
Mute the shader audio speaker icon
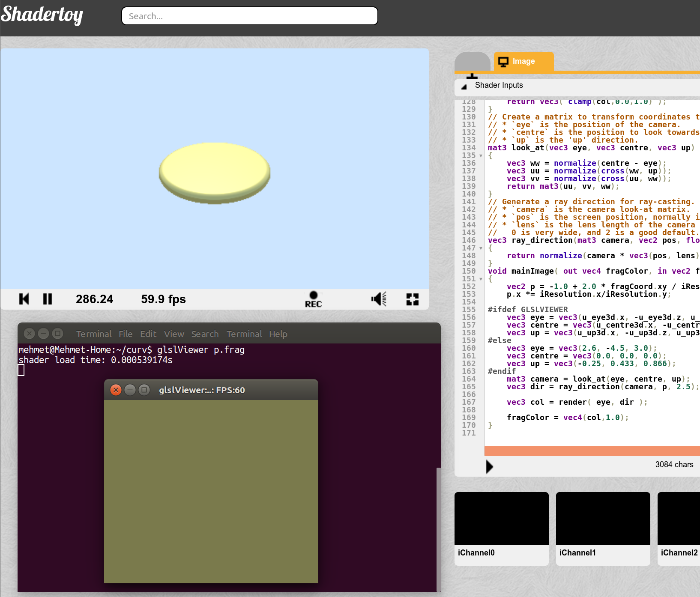click(379, 299)
